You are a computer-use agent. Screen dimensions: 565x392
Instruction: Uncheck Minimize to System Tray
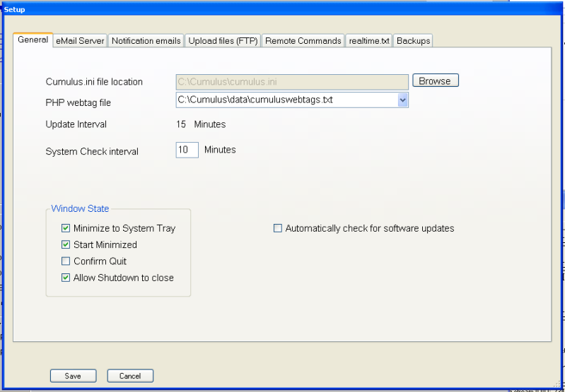pyautogui.click(x=66, y=229)
